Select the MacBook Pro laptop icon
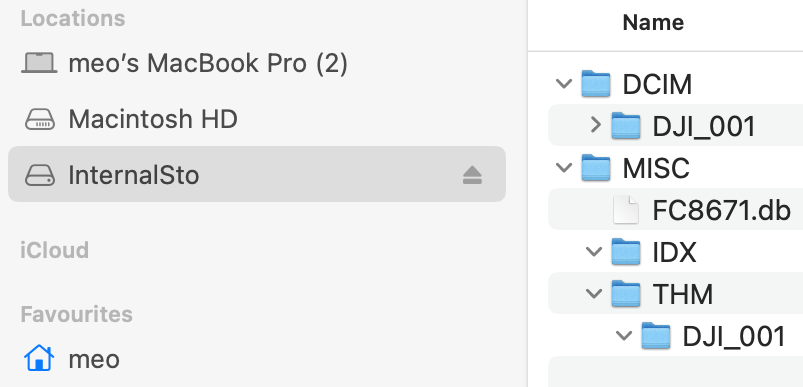The width and height of the screenshot is (803, 387). pos(39,63)
